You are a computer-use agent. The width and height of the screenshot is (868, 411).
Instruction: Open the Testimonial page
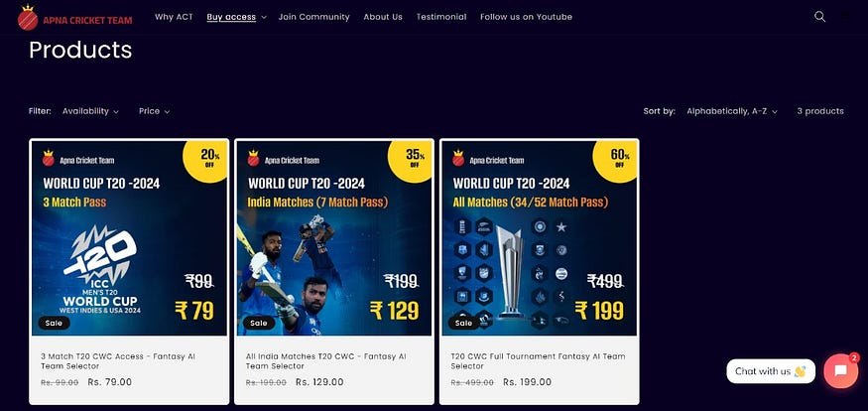(441, 17)
